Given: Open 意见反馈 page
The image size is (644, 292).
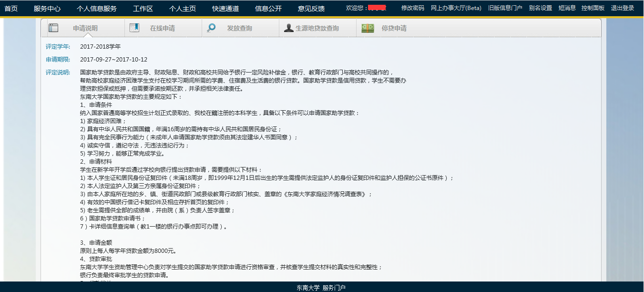Looking at the screenshot, I should click(311, 8).
